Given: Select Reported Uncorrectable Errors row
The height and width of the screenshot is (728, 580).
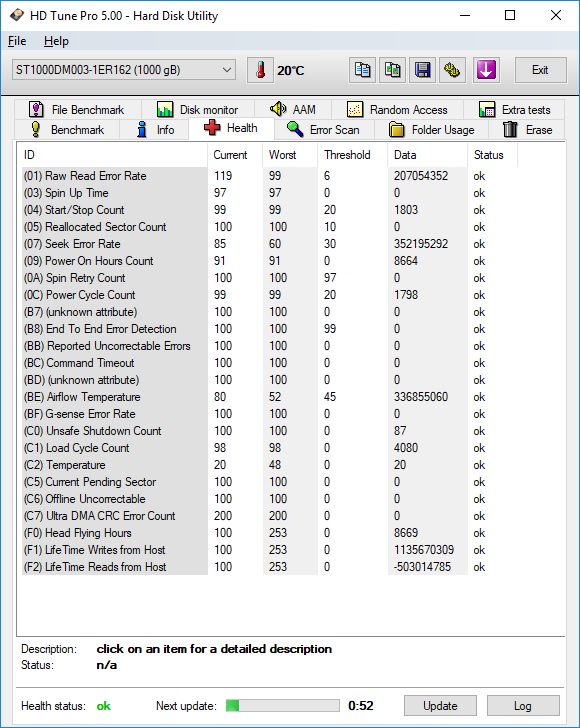Looking at the screenshot, I should 269,346.
